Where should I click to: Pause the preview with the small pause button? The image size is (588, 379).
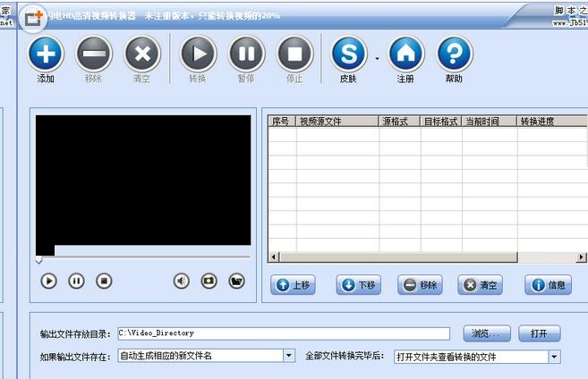76,281
